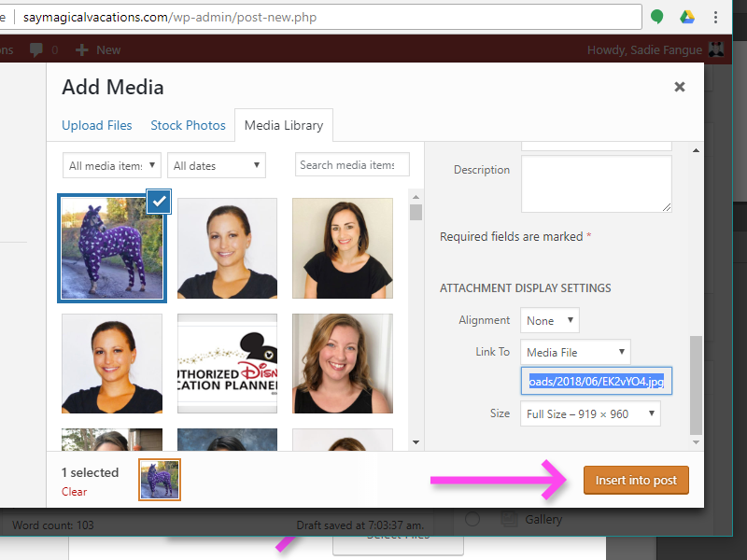Click the media grid scrollbar handle
Screen dimensions: 747x560
click(x=416, y=213)
